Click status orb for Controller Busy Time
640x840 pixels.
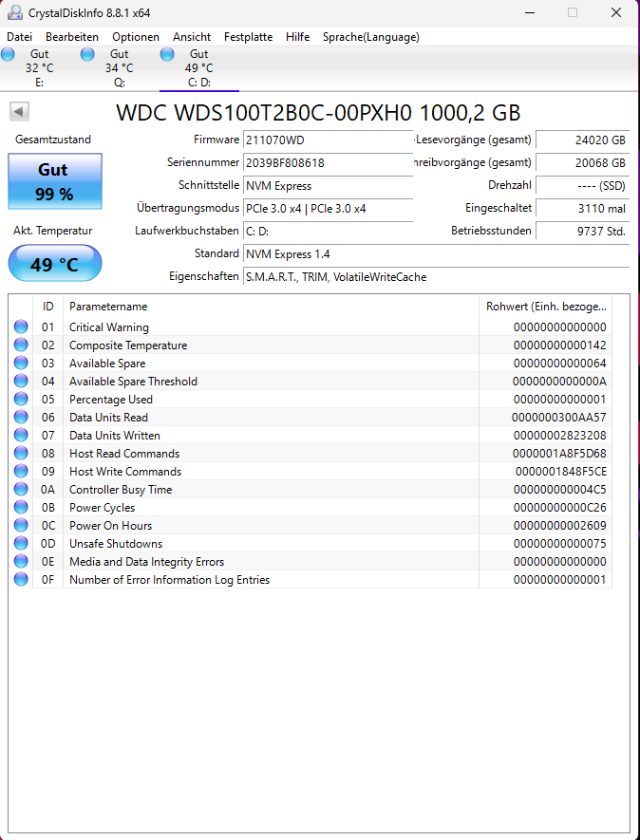(x=21, y=489)
